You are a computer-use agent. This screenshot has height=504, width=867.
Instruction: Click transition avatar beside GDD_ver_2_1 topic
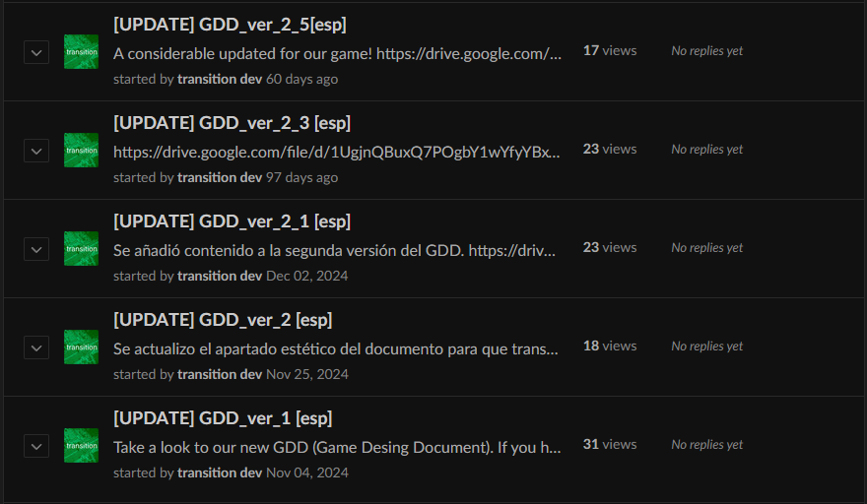(x=81, y=249)
